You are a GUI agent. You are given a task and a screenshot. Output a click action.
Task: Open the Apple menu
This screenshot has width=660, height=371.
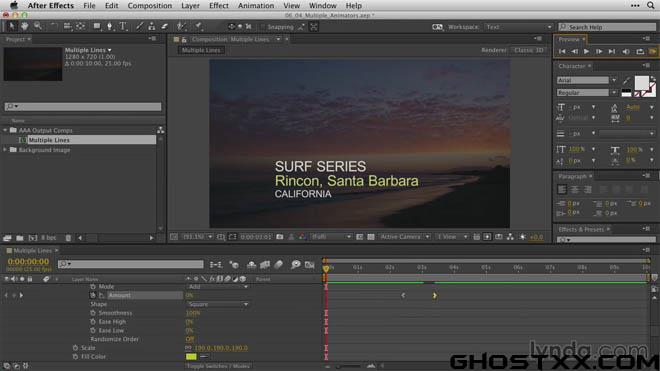click(14, 5)
